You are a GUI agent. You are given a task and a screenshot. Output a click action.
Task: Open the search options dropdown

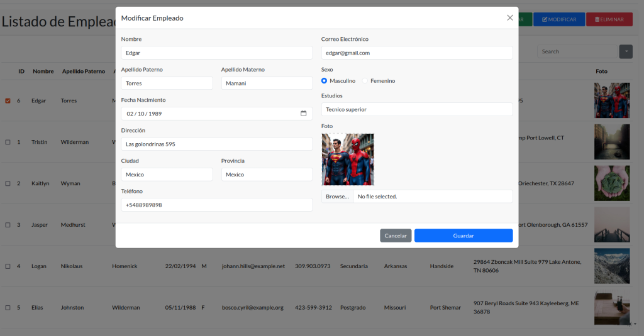pos(626,51)
